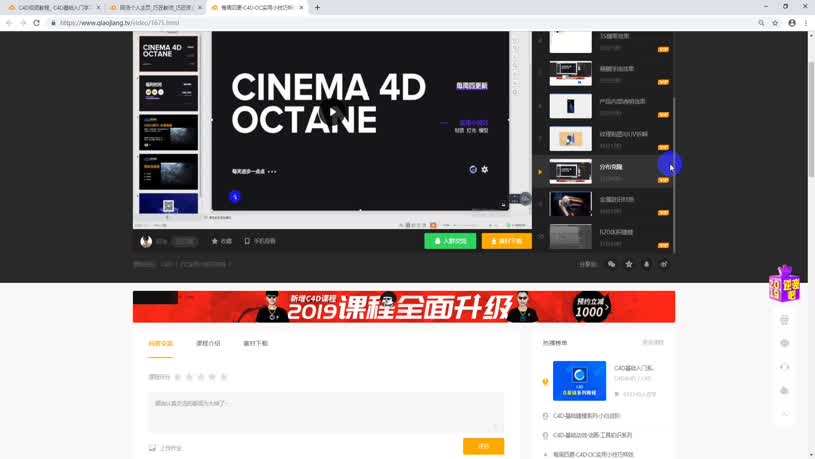
Task: Open a new browser tab
Action: [317, 8]
